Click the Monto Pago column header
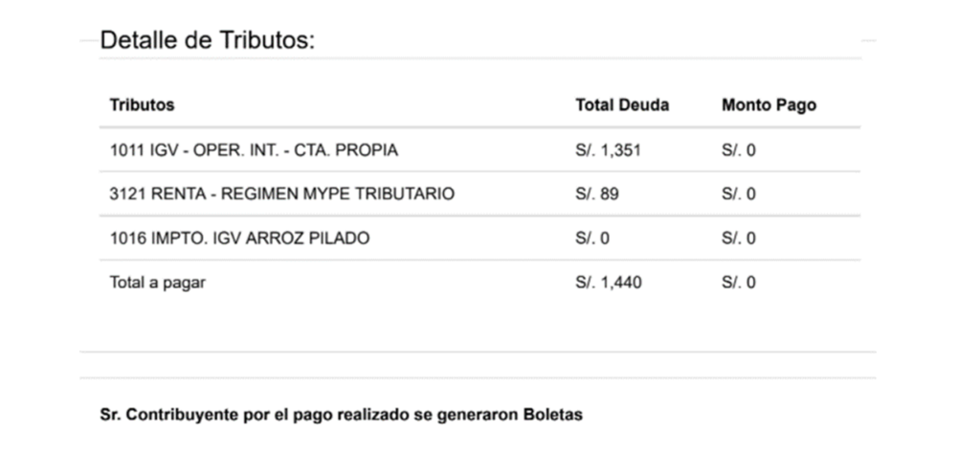 pyautogui.click(x=768, y=105)
